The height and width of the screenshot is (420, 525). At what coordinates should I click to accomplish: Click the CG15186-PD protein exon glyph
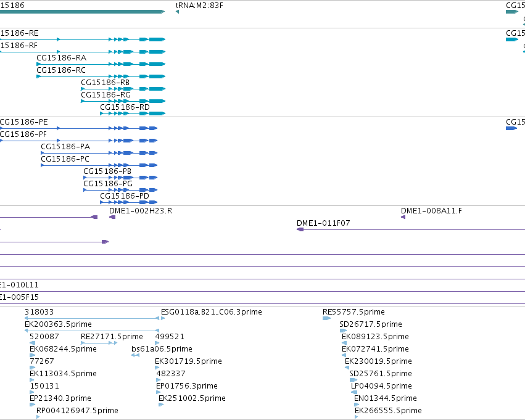point(128,202)
